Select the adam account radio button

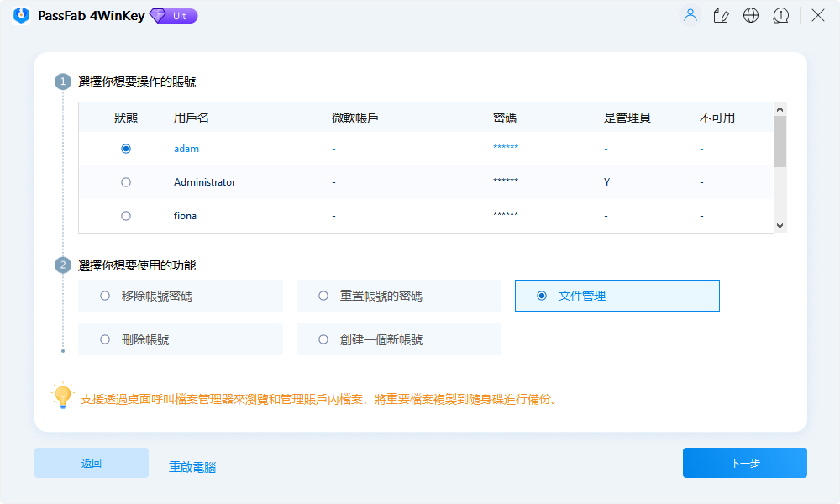[x=126, y=148]
